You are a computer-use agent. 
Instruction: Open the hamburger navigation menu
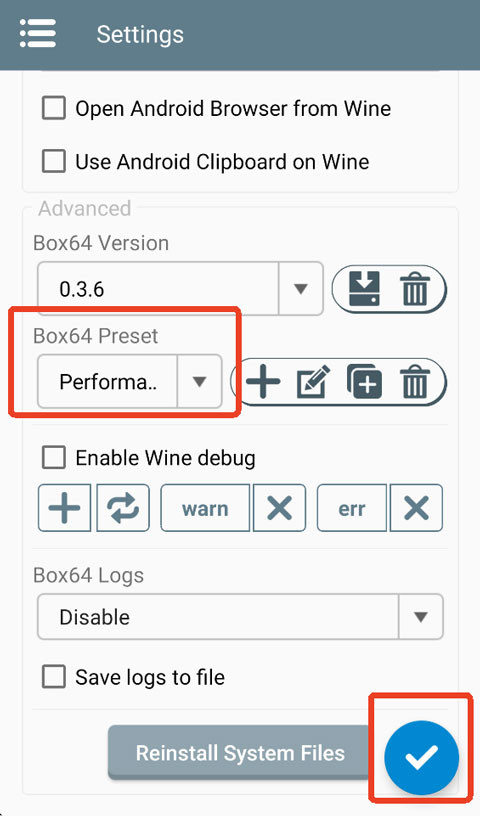(37, 34)
